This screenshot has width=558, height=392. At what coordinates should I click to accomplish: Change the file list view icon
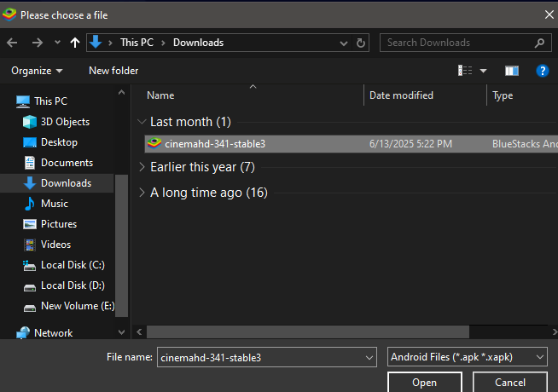[465, 71]
